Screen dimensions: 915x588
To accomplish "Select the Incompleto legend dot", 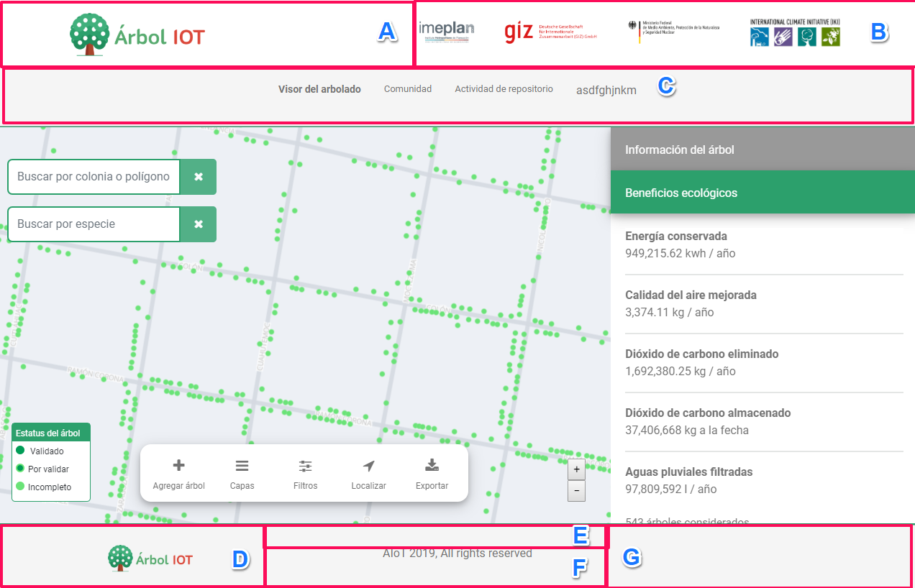I will point(20,487).
